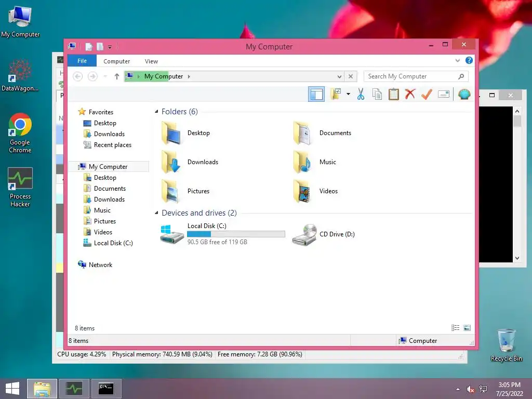Open the address bar history dropdown
The image size is (532, 399).
pos(339,77)
